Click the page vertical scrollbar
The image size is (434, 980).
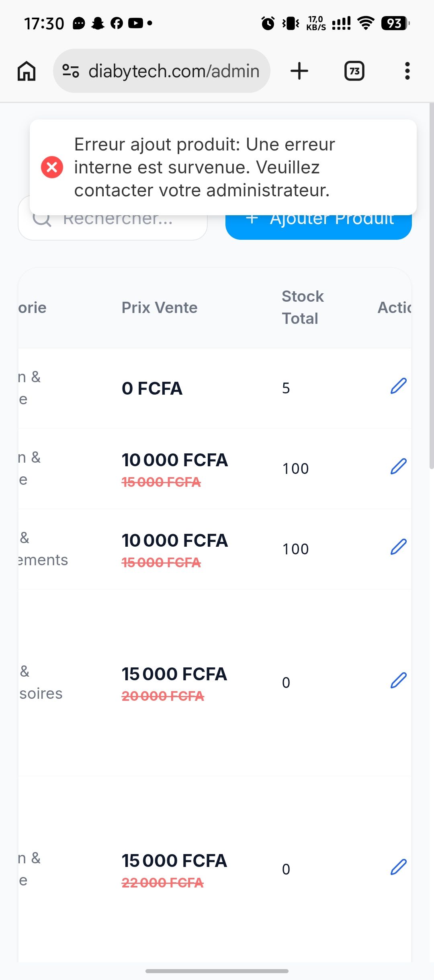(x=432, y=286)
